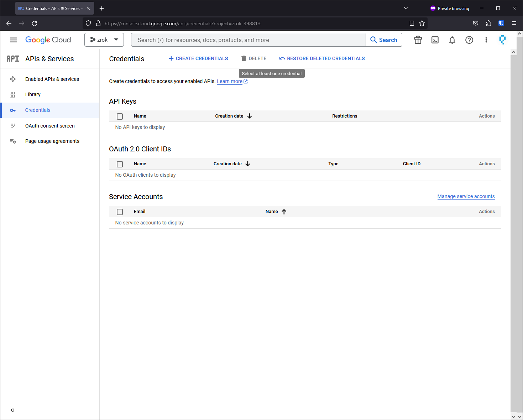The width and height of the screenshot is (523, 420).
Task: Expand the Create Credentials menu
Action: pos(198,58)
